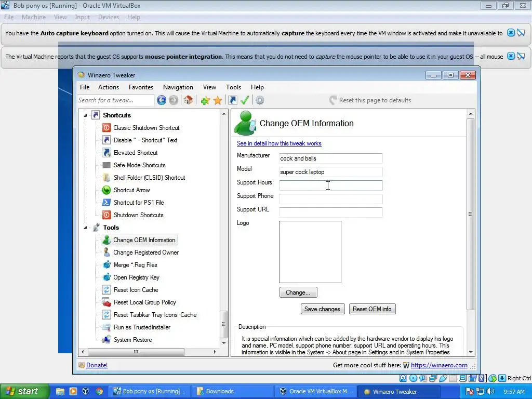Viewport: 532px width, 399px height.
Task: Switch to Oracle VM VirtualBox Manager taskbar button
Action: coord(315,391)
